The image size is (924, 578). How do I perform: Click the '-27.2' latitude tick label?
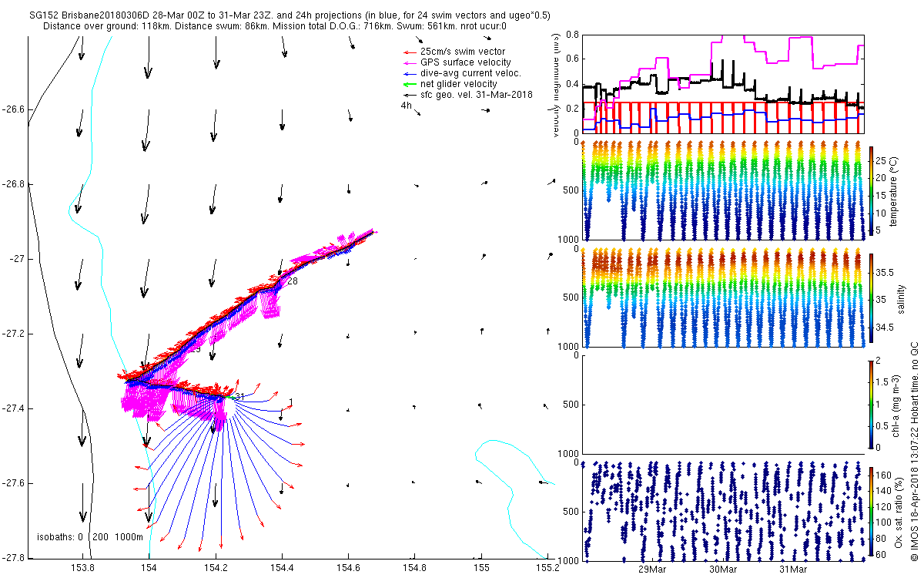pos(12,334)
